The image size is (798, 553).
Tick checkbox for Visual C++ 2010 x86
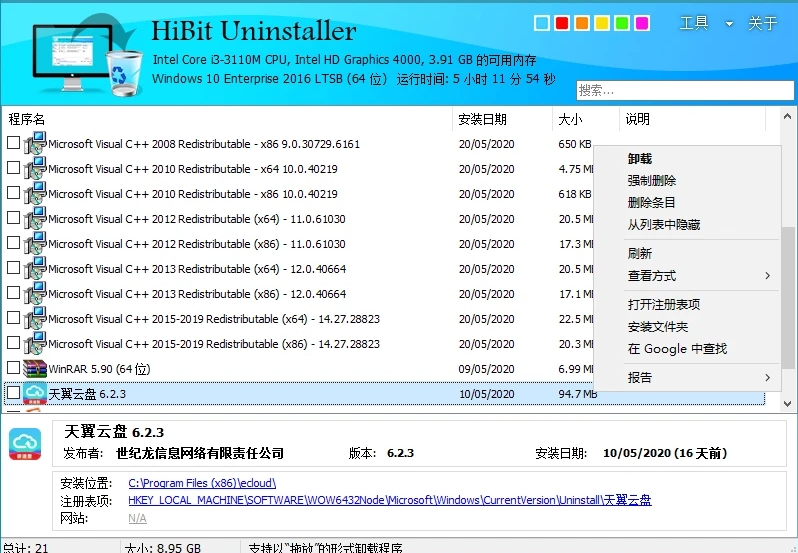coord(13,193)
